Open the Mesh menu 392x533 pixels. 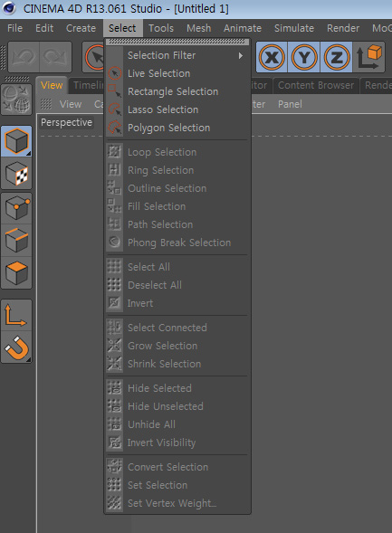(x=199, y=28)
